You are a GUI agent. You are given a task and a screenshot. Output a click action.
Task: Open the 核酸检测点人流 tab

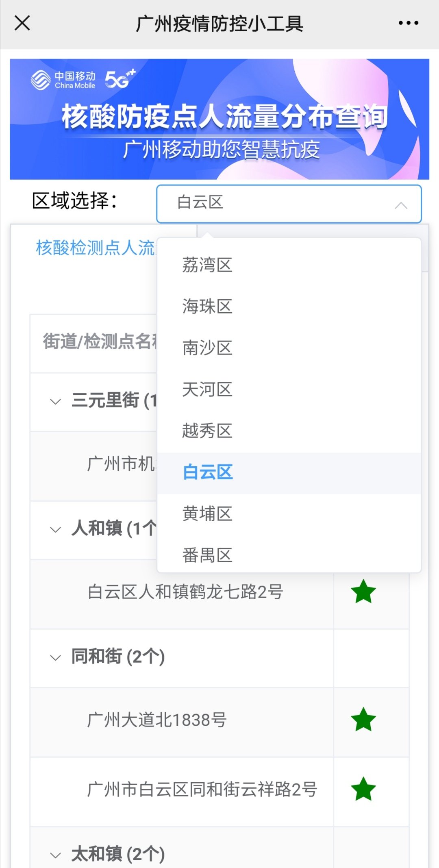[x=96, y=248]
